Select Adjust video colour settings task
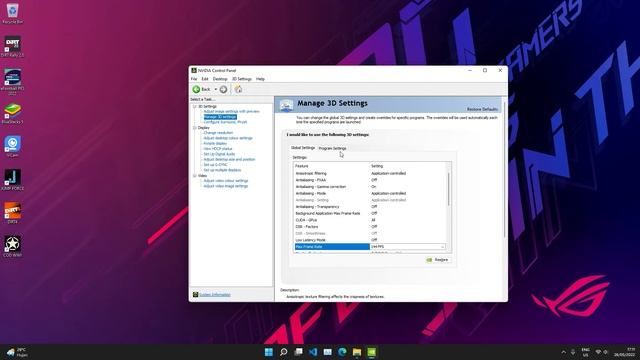The width and height of the screenshot is (640, 360). point(225,180)
